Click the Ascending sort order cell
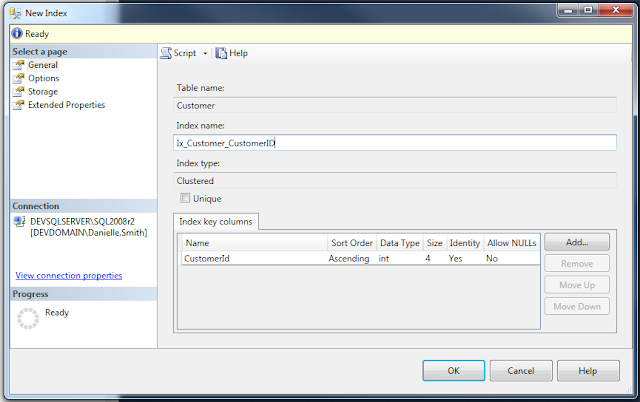This screenshot has height=402, width=640. (x=352, y=258)
